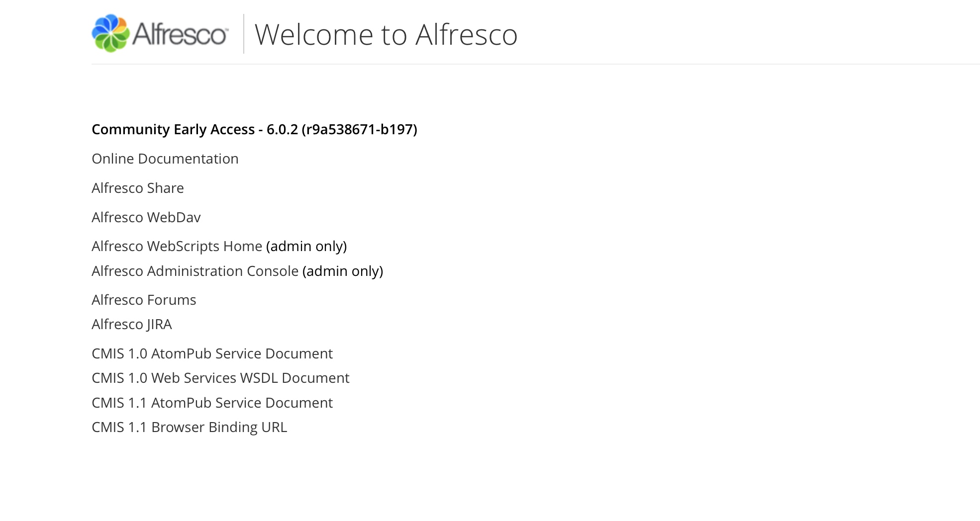
Task: Open the Alfresco WebDav link
Action: [146, 217]
